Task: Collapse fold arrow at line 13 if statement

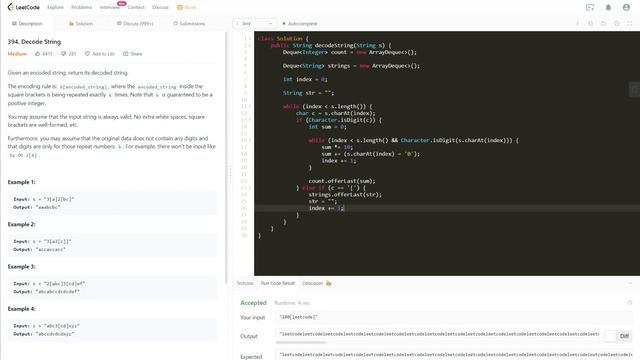Action: [250, 120]
